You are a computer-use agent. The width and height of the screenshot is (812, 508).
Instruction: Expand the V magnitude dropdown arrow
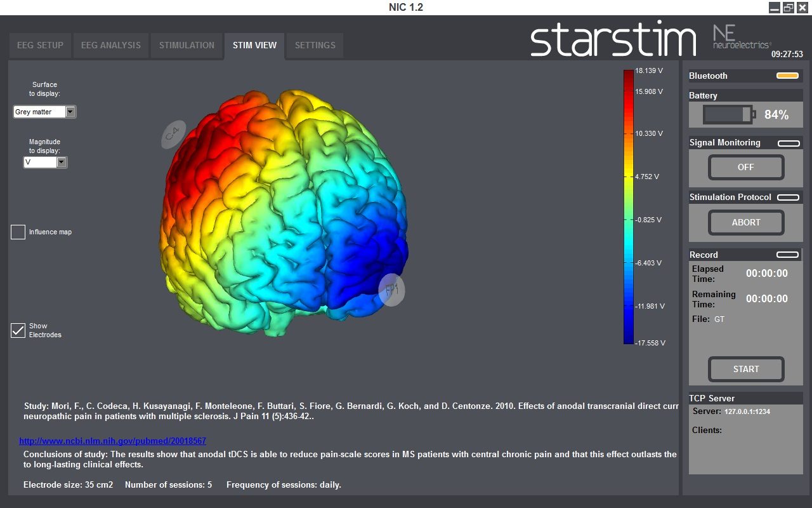click(x=62, y=162)
